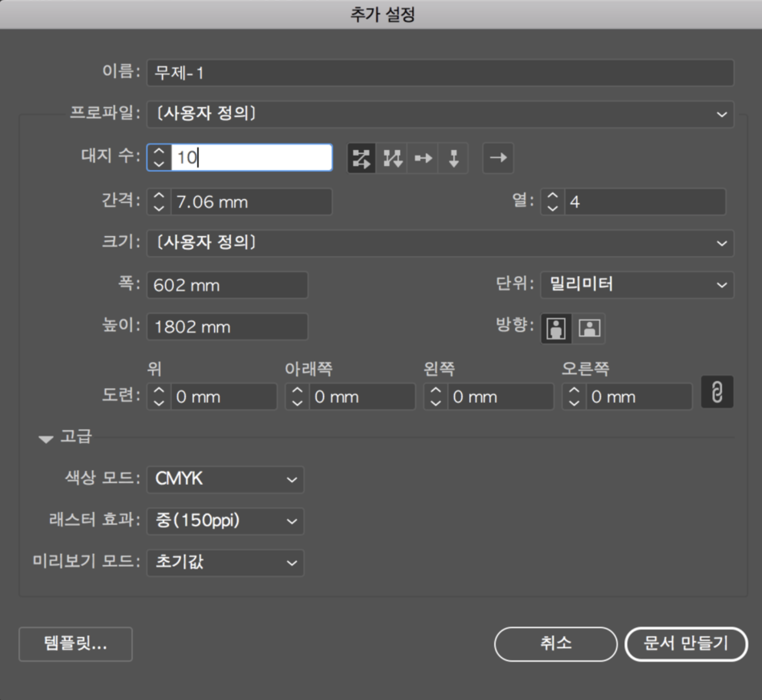Screen dimensions: 762x700
Task: Choose arrange by column artboard layout icon
Action: (454, 158)
